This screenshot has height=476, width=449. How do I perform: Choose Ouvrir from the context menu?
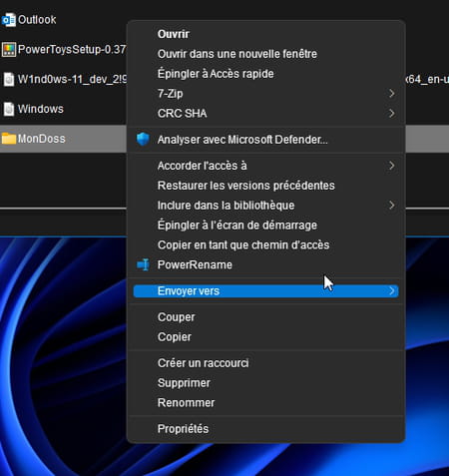[x=265, y=34]
